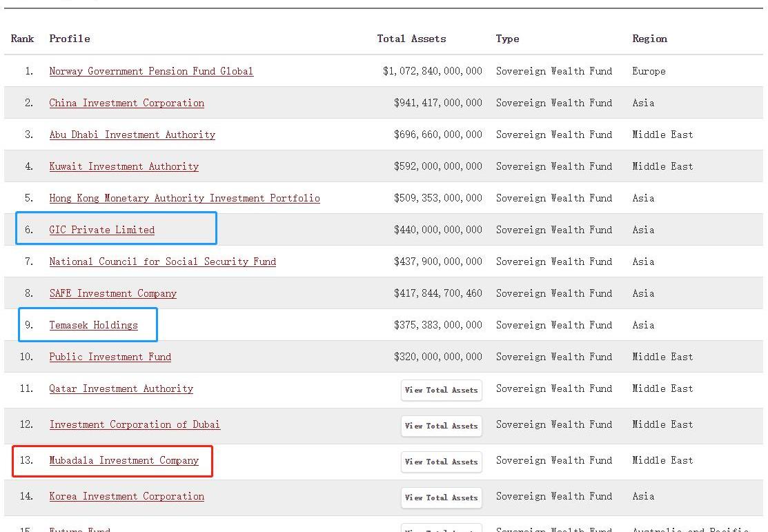Screen dimensions: 768x532
Task: Open Temasek Holdings profile link
Action: [x=94, y=326]
